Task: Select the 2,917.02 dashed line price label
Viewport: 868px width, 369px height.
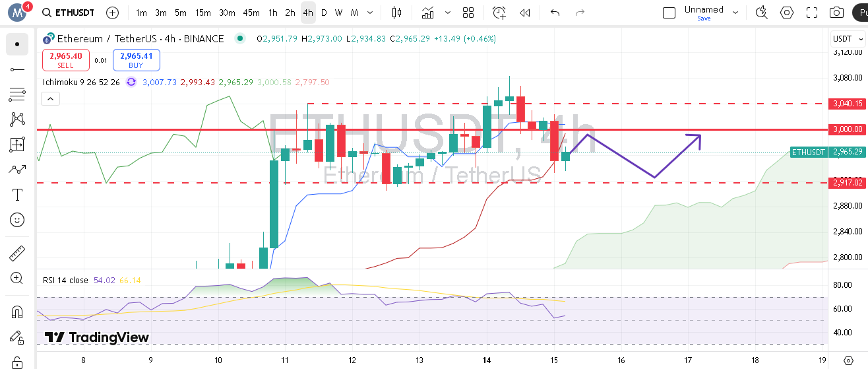Action: click(x=848, y=182)
